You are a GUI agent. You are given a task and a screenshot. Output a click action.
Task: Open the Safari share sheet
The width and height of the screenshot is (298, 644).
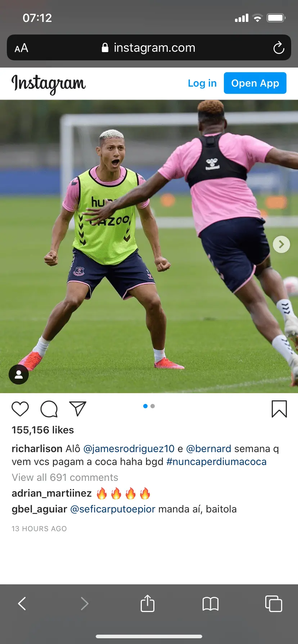(x=147, y=603)
